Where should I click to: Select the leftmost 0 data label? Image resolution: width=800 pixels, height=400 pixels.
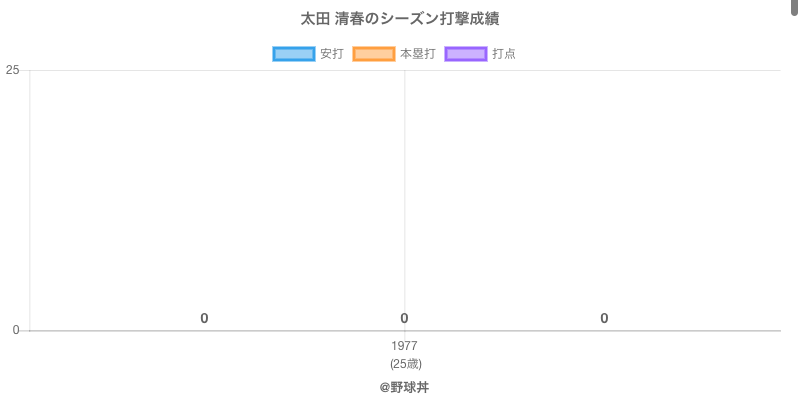pos(204,318)
